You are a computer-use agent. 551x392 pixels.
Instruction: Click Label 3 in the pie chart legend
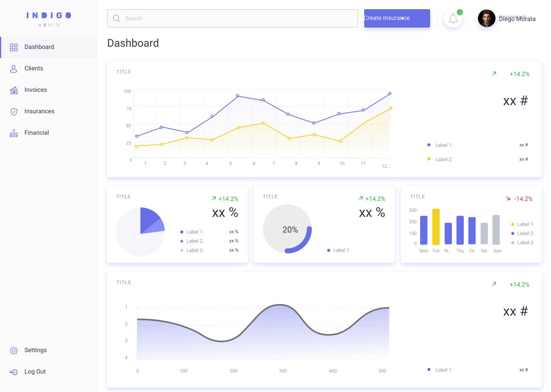195,250
